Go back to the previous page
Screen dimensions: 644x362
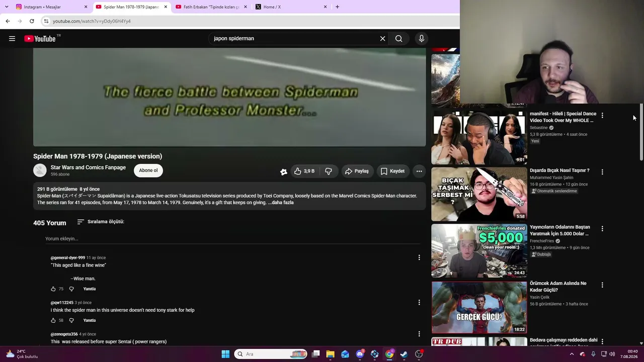pos(8,21)
